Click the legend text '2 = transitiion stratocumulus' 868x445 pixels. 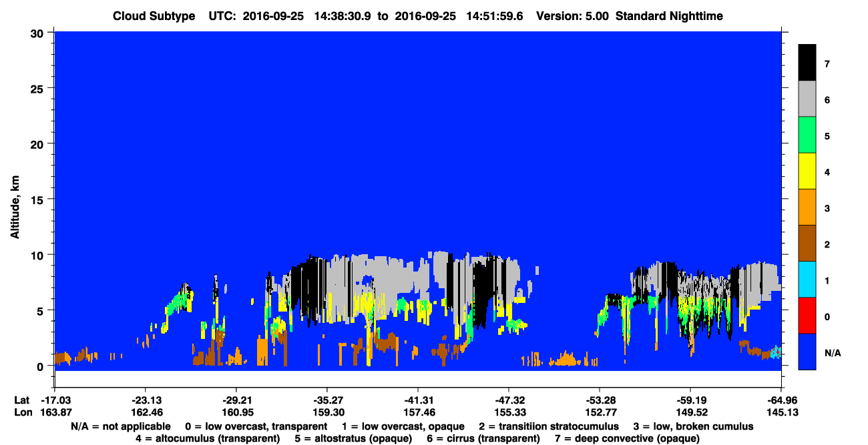pyautogui.click(x=549, y=426)
